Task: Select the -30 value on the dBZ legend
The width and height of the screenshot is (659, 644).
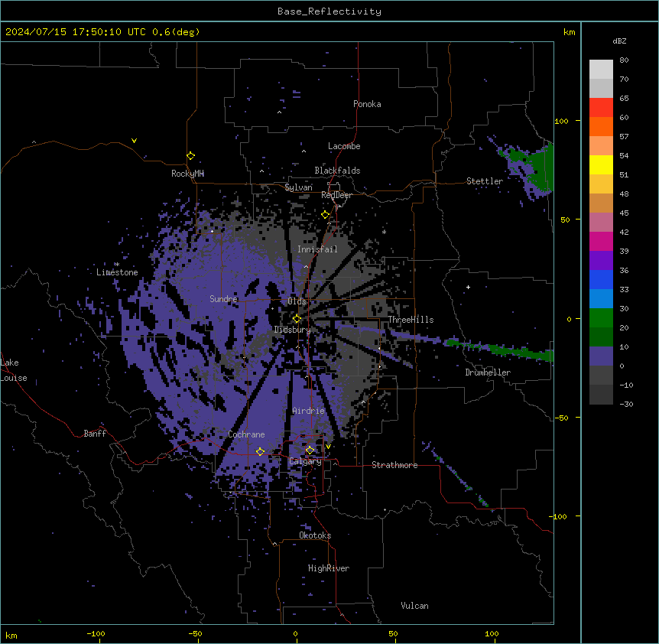Action: [626, 404]
